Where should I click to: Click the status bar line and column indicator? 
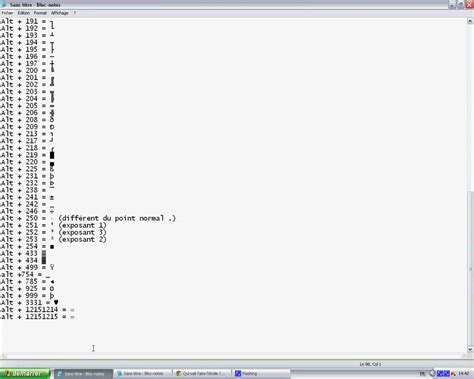point(370,364)
